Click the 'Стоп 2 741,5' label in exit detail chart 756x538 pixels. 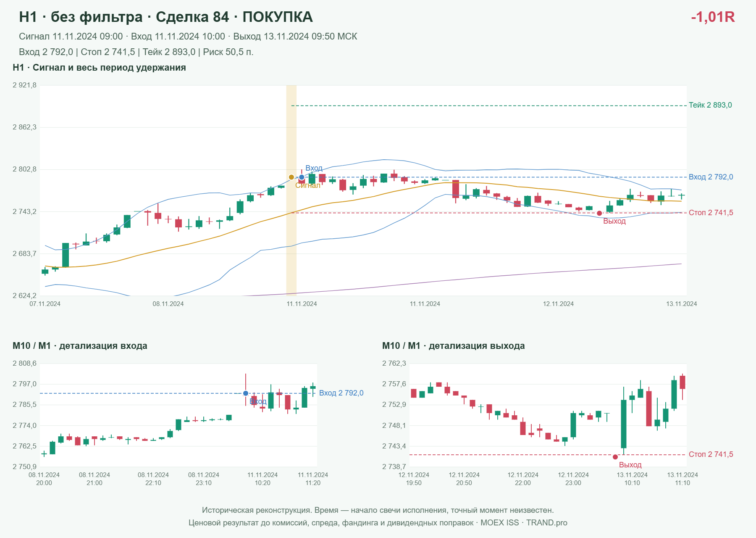coord(711,454)
